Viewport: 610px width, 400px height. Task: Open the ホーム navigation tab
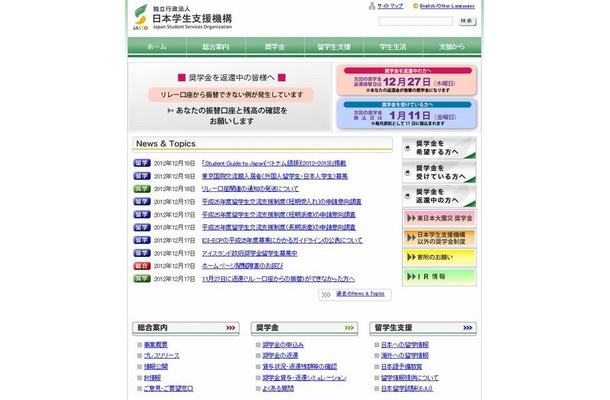tap(157, 47)
